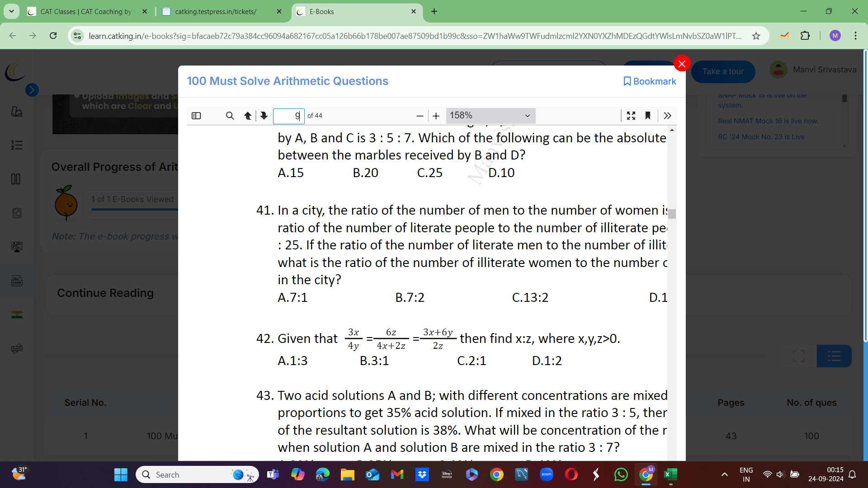Viewport: 868px width, 488px height.
Task: Open Chrome profile M avatar
Action: (x=835, y=36)
